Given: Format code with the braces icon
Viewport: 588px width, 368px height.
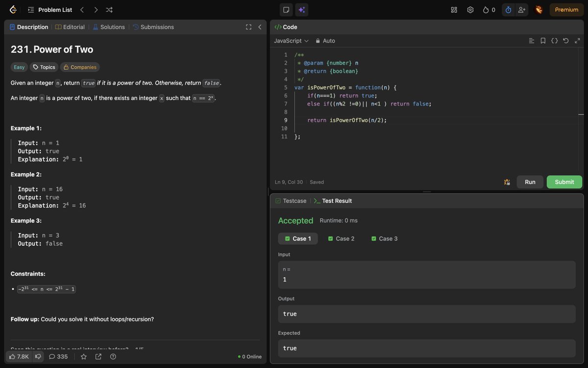Looking at the screenshot, I should [554, 40].
